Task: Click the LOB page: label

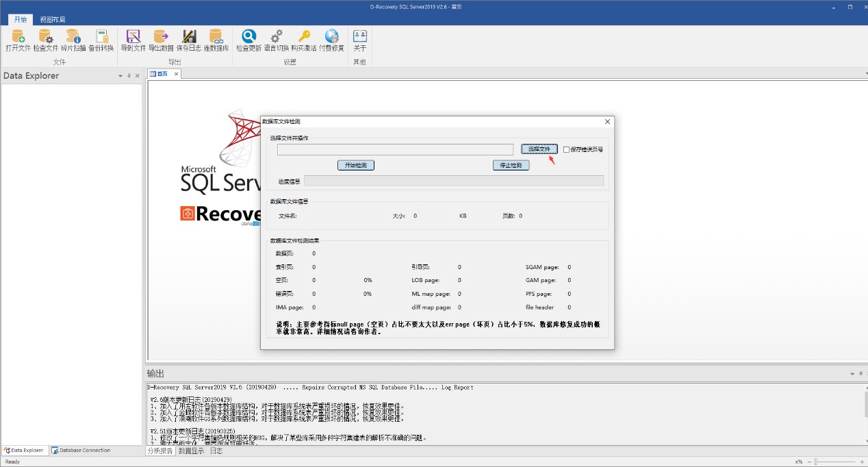Action: tap(425, 280)
